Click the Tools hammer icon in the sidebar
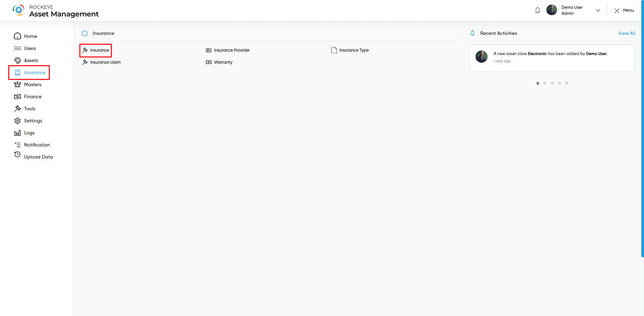The width and height of the screenshot is (644, 316). [x=17, y=109]
